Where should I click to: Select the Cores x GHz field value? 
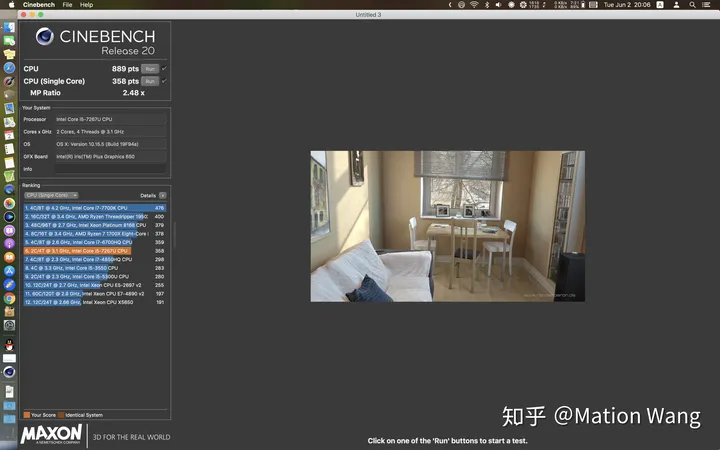pos(110,132)
